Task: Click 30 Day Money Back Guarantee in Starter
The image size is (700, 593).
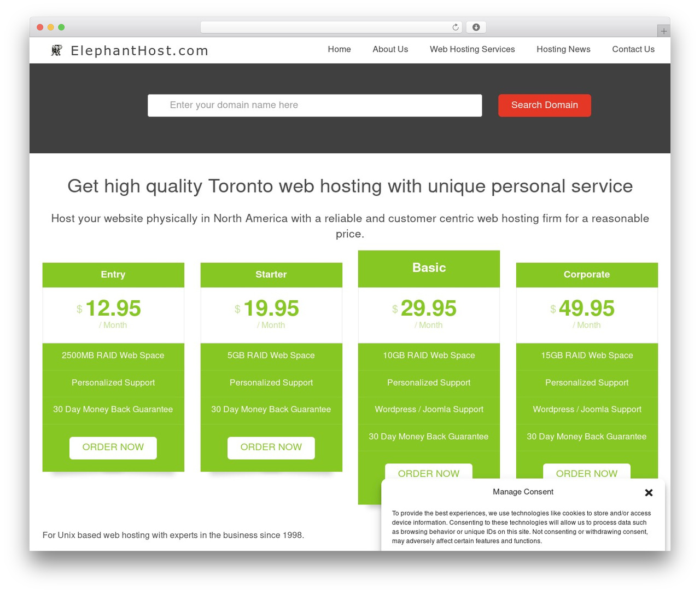Action: (271, 410)
